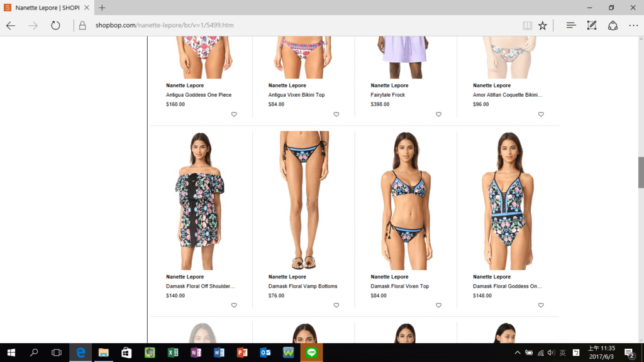View the Vamp Bottoms model photo
Image resolution: width=644 pixels, height=362 pixels.
tap(303, 200)
